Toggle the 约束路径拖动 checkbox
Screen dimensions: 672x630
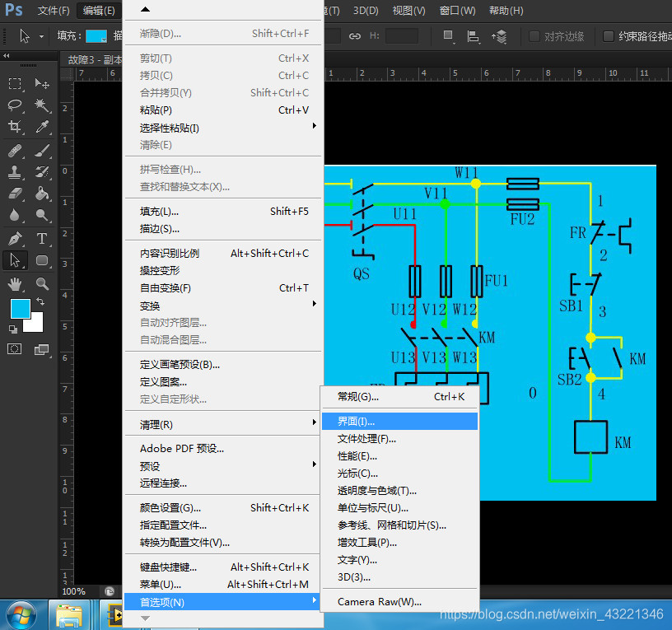click(608, 36)
